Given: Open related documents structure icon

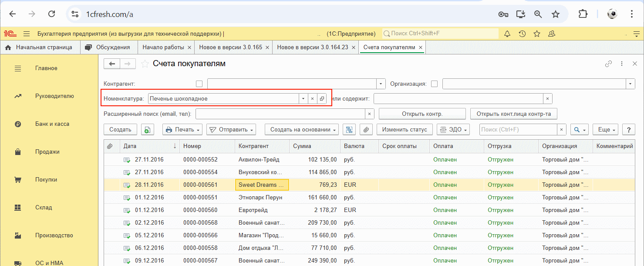Looking at the screenshot, I should [349, 129].
